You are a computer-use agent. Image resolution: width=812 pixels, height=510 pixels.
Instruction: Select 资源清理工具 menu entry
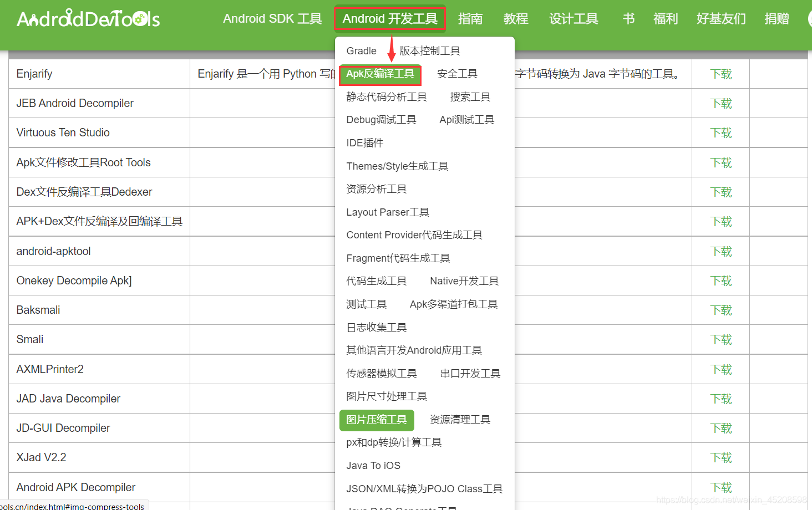(460, 420)
